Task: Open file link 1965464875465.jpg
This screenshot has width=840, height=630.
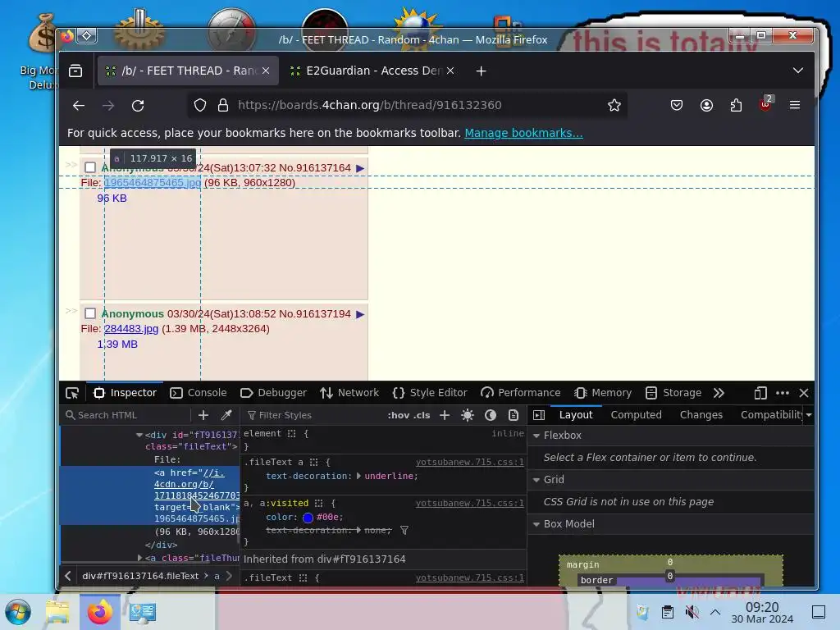Action: pyautogui.click(x=153, y=183)
